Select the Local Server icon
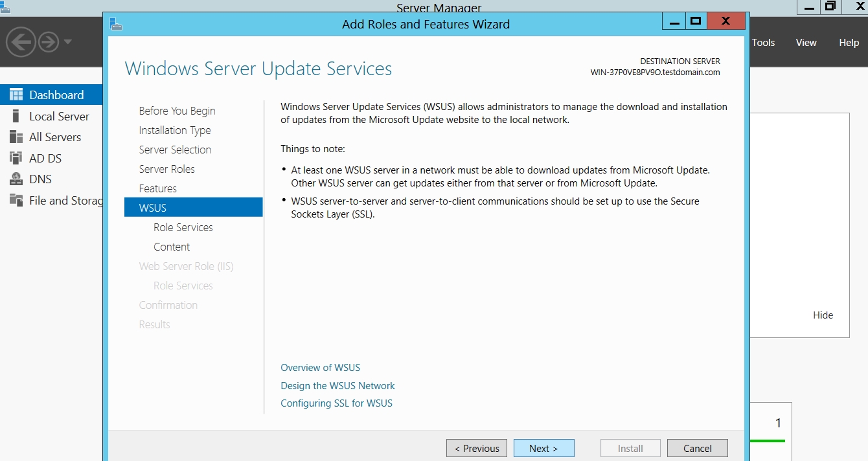This screenshot has width=868, height=461. pyautogui.click(x=16, y=117)
